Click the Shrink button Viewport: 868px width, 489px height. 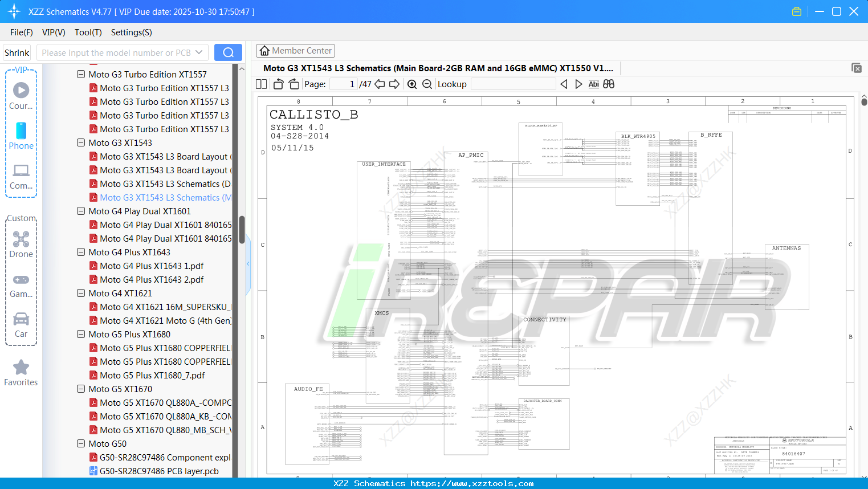coord(17,52)
